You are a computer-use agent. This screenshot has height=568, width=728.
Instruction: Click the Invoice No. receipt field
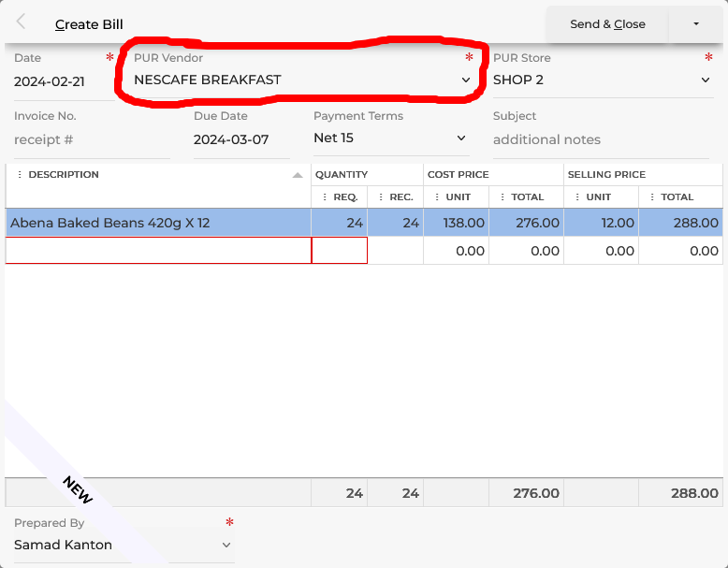[x=89, y=139]
